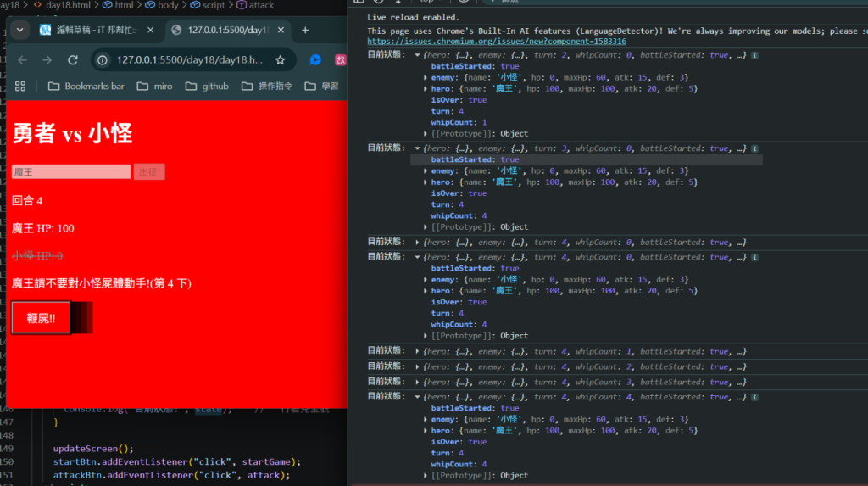Select script element in VS Code breadcrumb
This screenshot has height=486, width=868.
[208, 5]
